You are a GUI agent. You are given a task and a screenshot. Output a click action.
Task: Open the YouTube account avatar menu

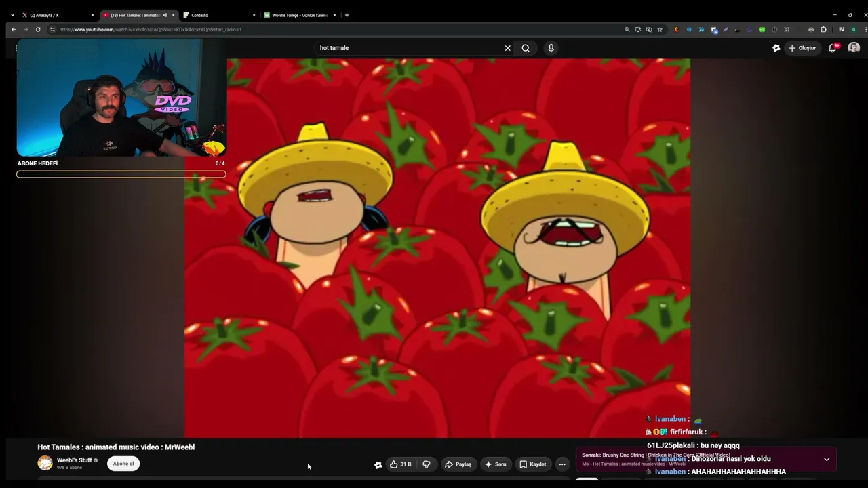click(x=854, y=48)
